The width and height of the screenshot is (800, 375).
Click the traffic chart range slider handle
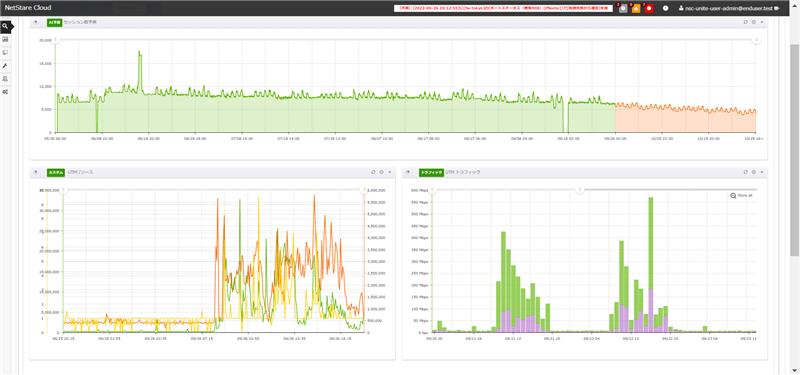[x=579, y=190]
